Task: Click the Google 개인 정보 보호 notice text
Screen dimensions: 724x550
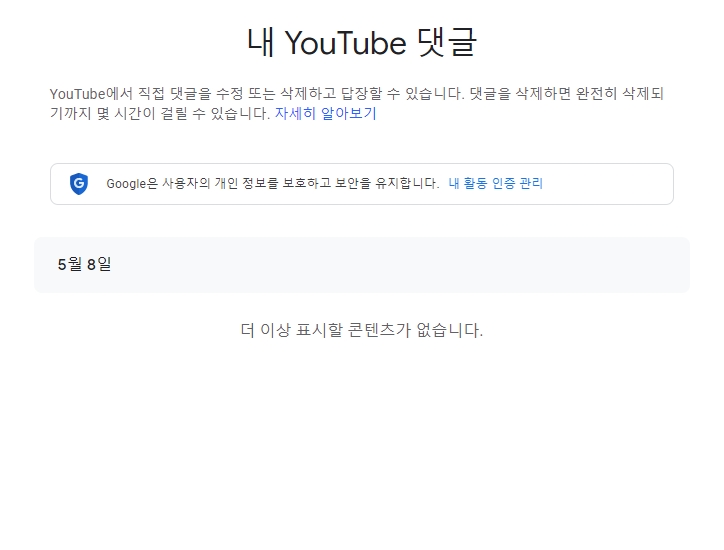Action: click(x=272, y=183)
